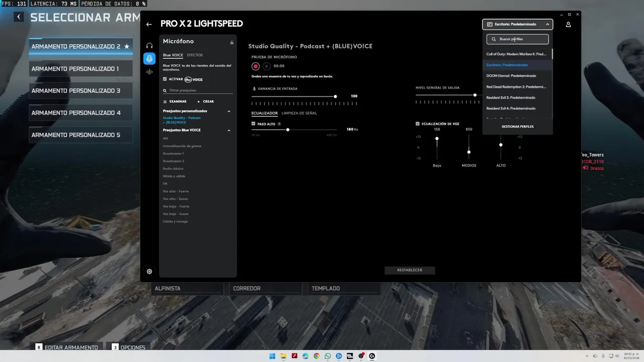Screen dimensions: 644x362
Task: Open Microsoft Edge from taskbar
Action: click(x=305, y=356)
